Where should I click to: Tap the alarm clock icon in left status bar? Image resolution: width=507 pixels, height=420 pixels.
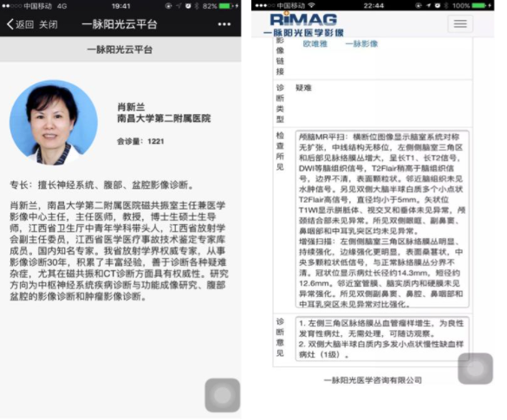click(x=188, y=6)
